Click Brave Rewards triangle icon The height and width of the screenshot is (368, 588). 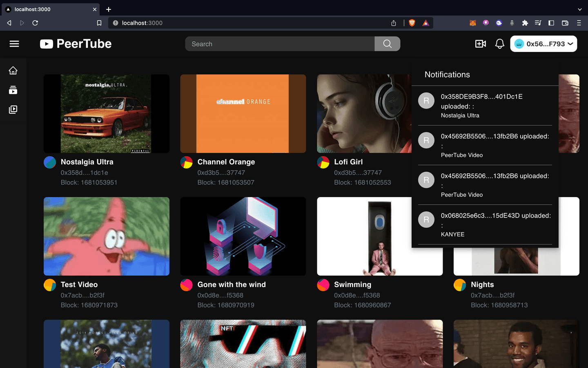pyautogui.click(x=425, y=23)
